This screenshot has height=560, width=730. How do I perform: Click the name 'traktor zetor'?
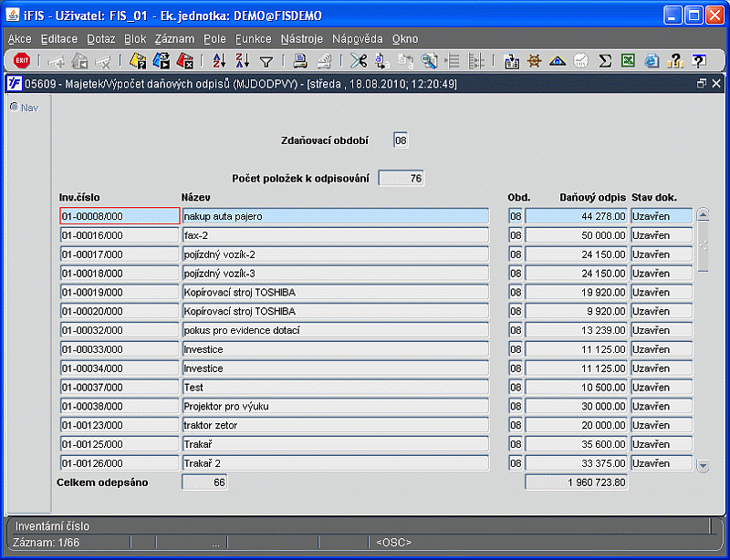335,425
